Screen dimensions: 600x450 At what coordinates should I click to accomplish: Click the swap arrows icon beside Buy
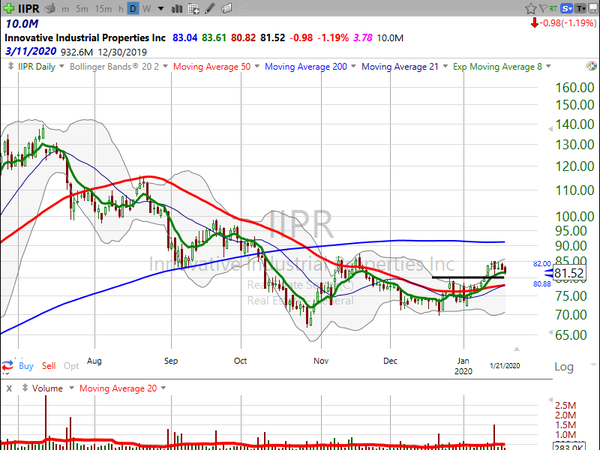click(8, 366)
